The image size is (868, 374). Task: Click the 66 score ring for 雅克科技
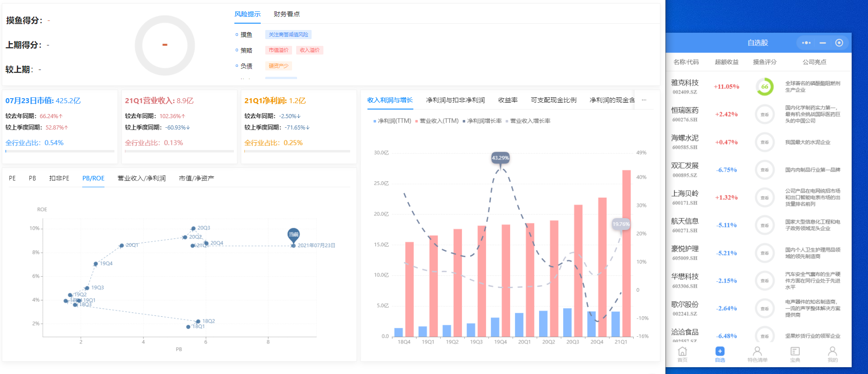tap(765, 87)
